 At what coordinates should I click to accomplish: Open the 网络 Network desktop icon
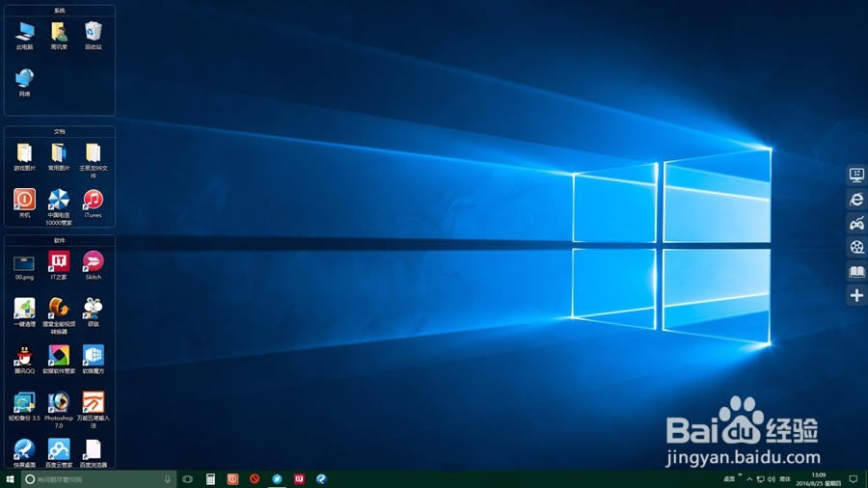(24, 82)
